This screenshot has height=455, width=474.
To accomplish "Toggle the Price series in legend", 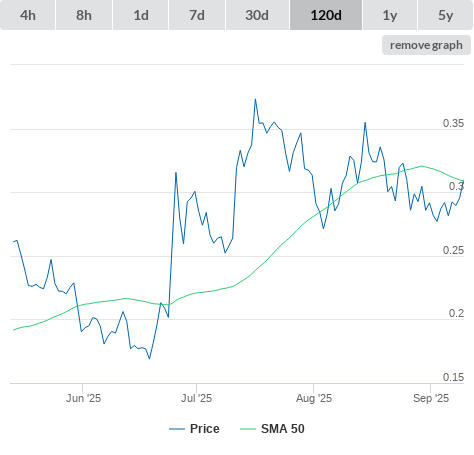I will click(x=194, y=429).
